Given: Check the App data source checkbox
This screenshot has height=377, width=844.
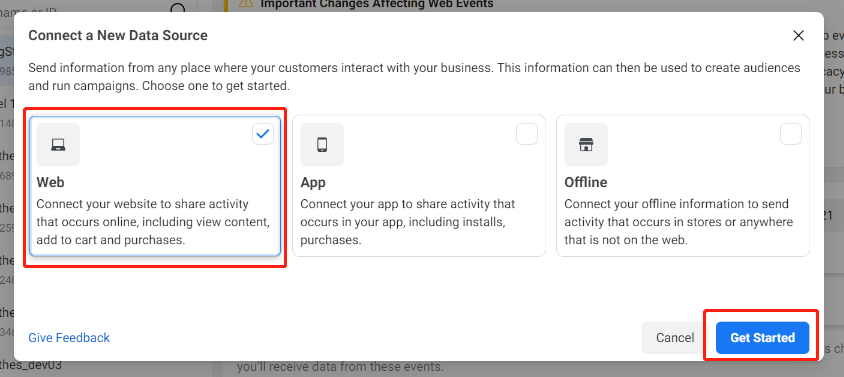Looking at the screenshot, I should pos(526,134).
